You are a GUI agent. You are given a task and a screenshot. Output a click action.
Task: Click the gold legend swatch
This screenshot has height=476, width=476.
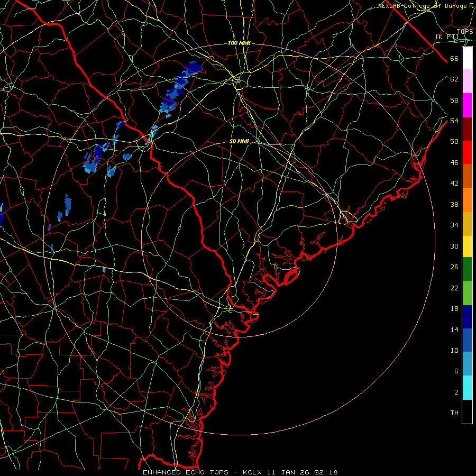[x=467, y=224]
